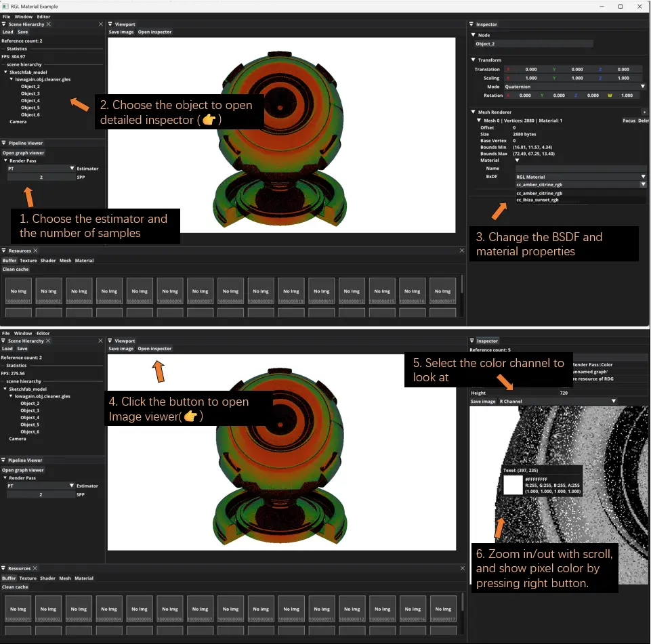Click the white texel color swatch
This screenshot has height=644, width=651.
click(513, 485)
